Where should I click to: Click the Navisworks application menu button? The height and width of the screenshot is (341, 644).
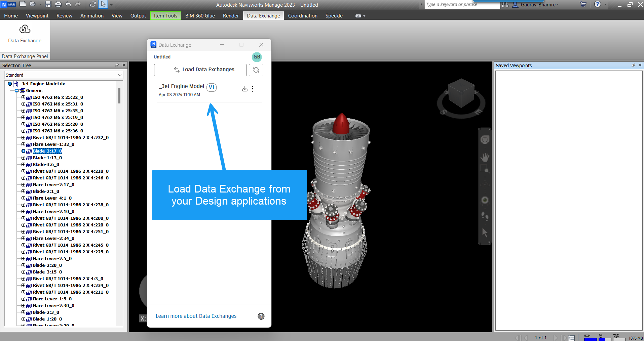point(8,4)
